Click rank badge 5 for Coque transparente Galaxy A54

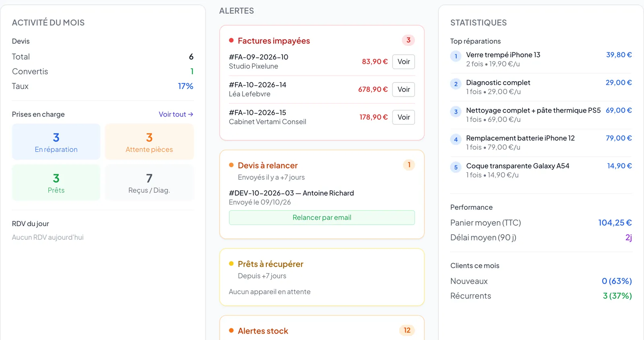click(x=456, y=167)
